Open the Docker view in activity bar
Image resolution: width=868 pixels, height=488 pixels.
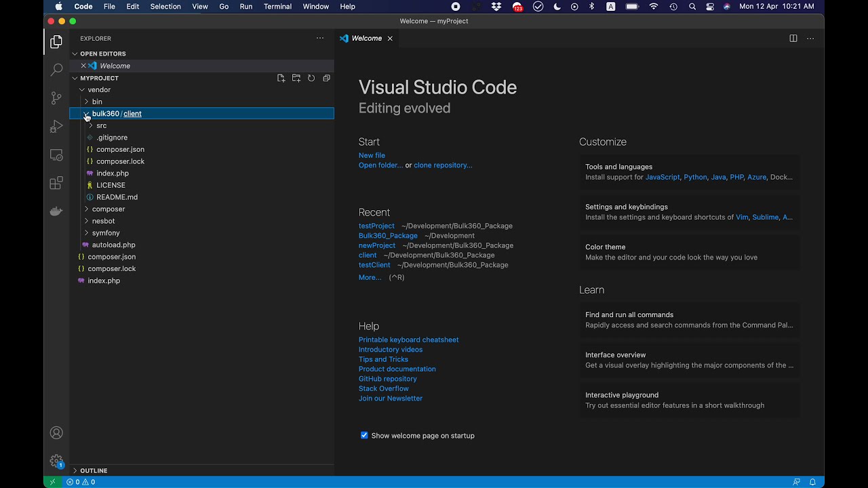56,211
